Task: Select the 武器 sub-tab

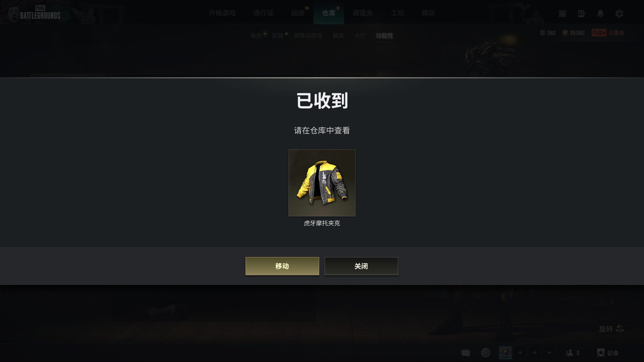Action: point(278,36)
